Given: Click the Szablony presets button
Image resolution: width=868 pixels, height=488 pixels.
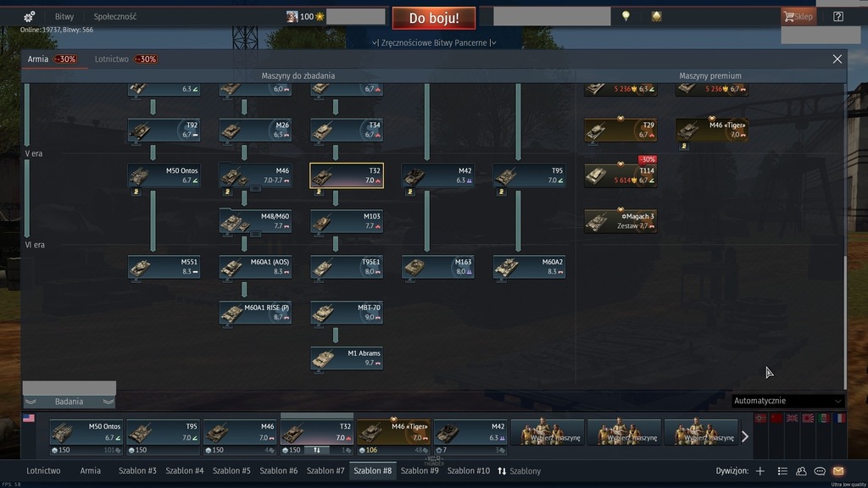Looking at the screenshot, I should tap(519, 471).
